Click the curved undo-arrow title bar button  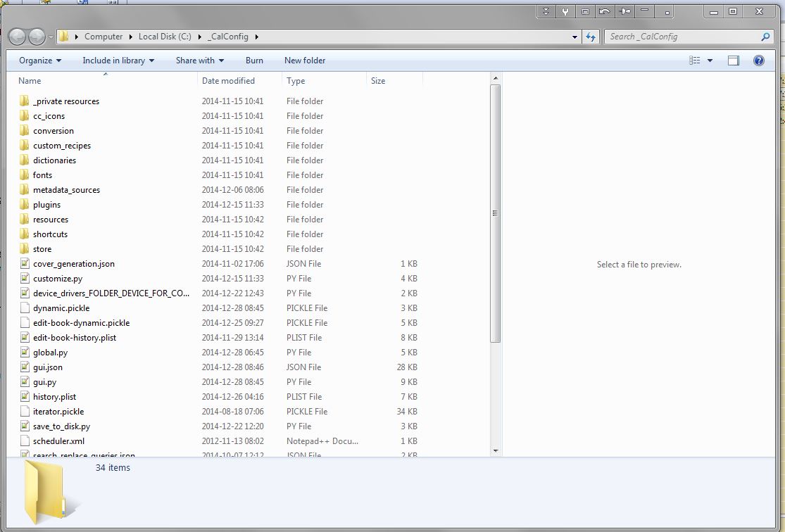(x=605, y=11)
